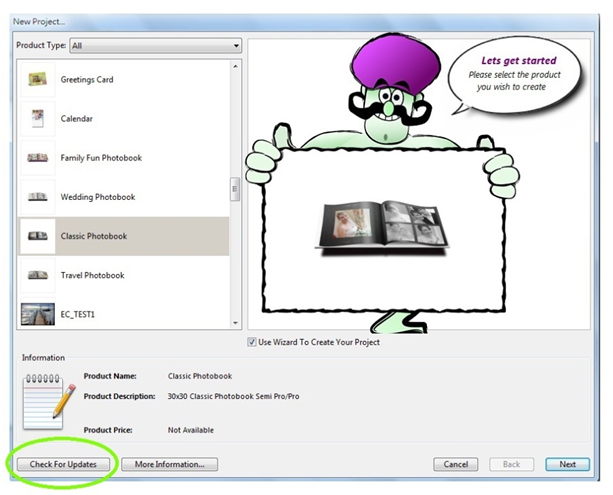Select Wedding Photobook in the list
The image size is (613, 495).
[x=124, y=197]
